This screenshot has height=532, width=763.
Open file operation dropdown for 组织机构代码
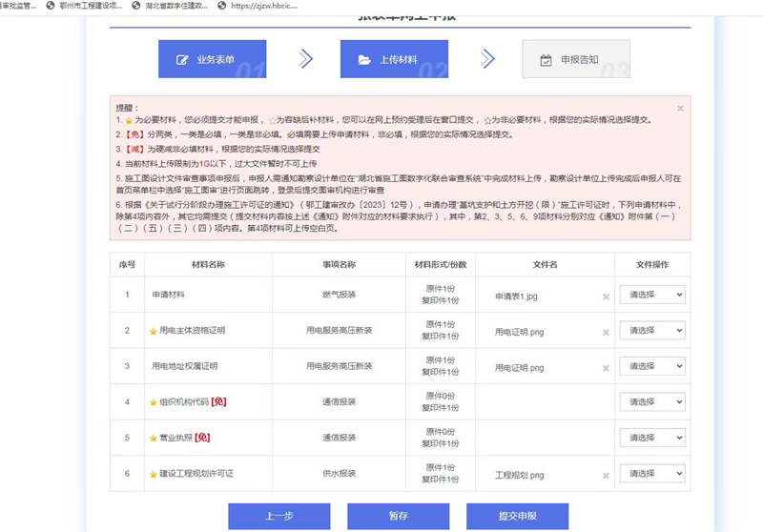pyautogui.click(x=652, y=402)
